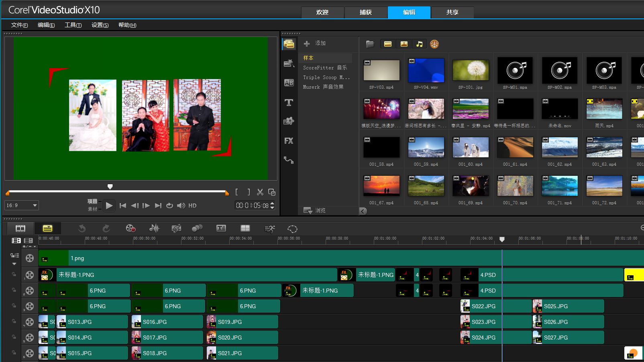
Task: Click timecode stepper arrows
Action: [x=272, y=205]
